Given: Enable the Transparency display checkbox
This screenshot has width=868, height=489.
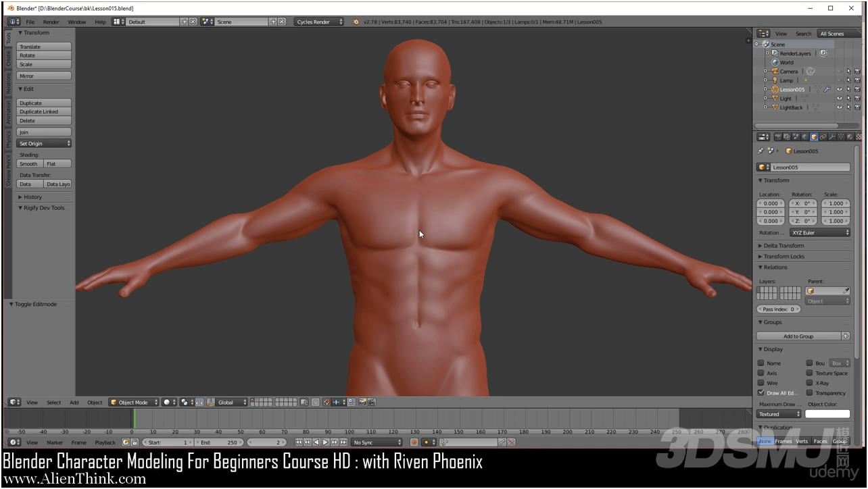Looking at the screenshot, I should 809,392.
